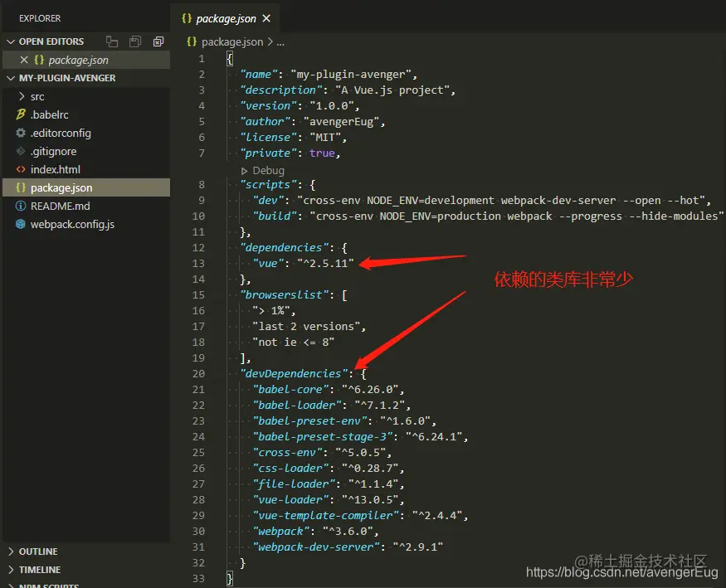Image resolution: width=726 pixels, height=588 pixels.
Task: Click the "scripts" key
Action: (268, 185)
